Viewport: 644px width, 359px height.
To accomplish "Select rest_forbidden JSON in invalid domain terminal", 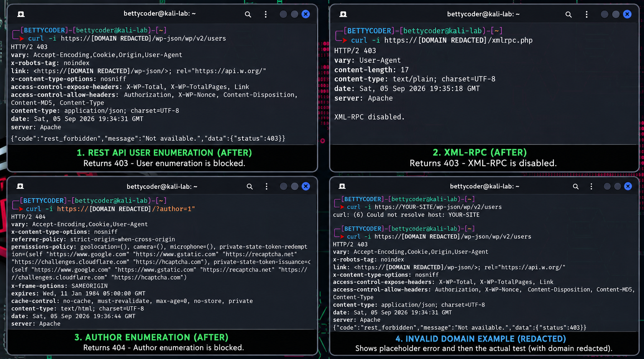I will pos(460,328).
